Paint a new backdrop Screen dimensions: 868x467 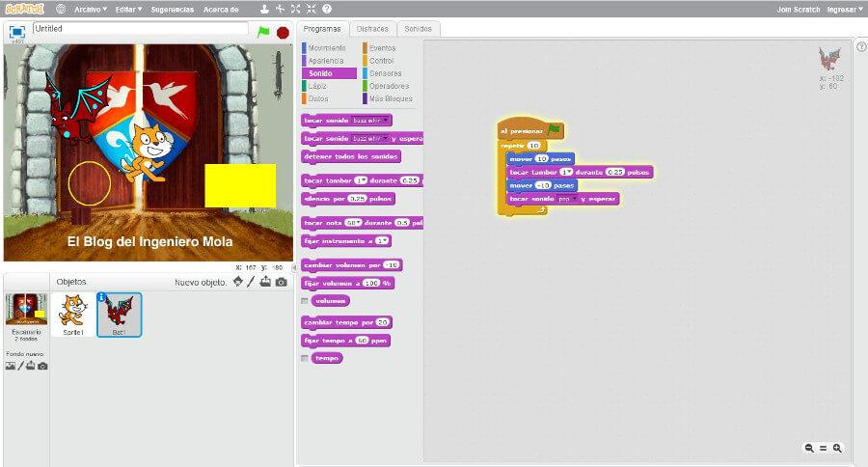point(20,366)
